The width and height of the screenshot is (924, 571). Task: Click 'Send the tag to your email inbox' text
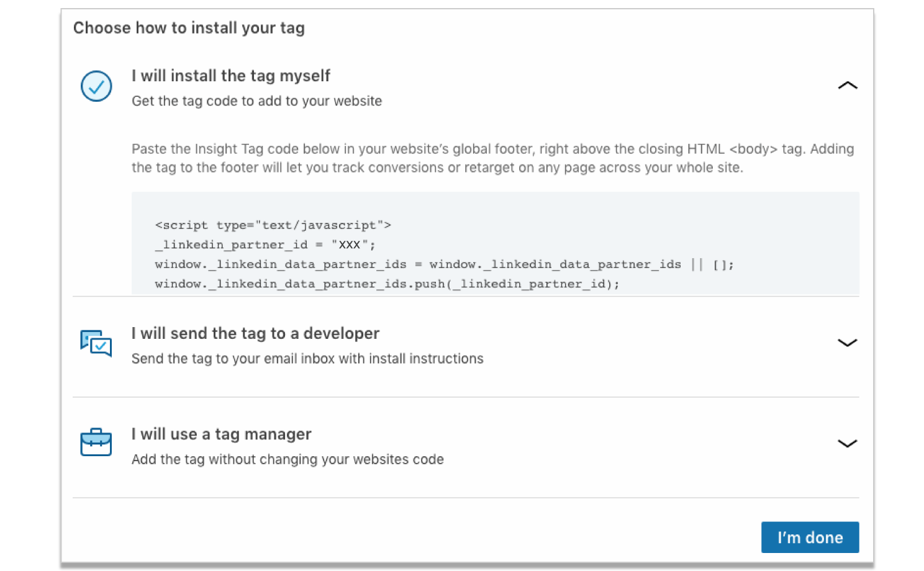click(x=307, y=359)
